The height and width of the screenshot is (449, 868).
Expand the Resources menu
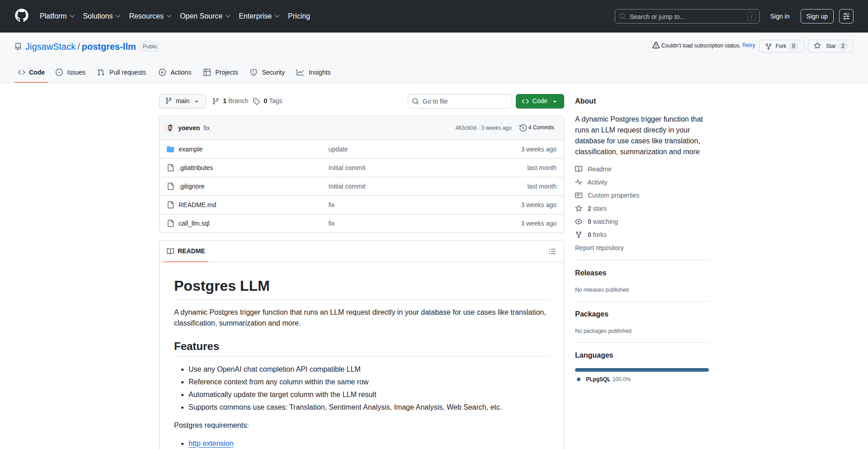[150, 16]
